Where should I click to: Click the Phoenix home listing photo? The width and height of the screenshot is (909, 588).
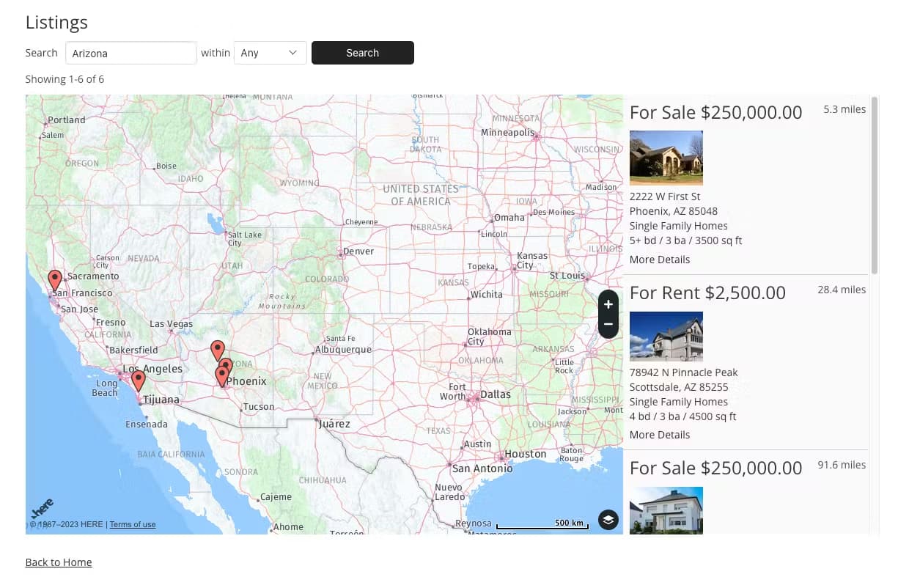tap(666, 158)
